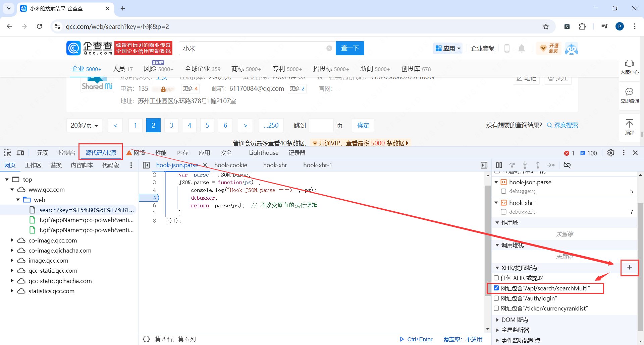Enable the /ticker/currencyranklist breakpoint

click(496, 308)
